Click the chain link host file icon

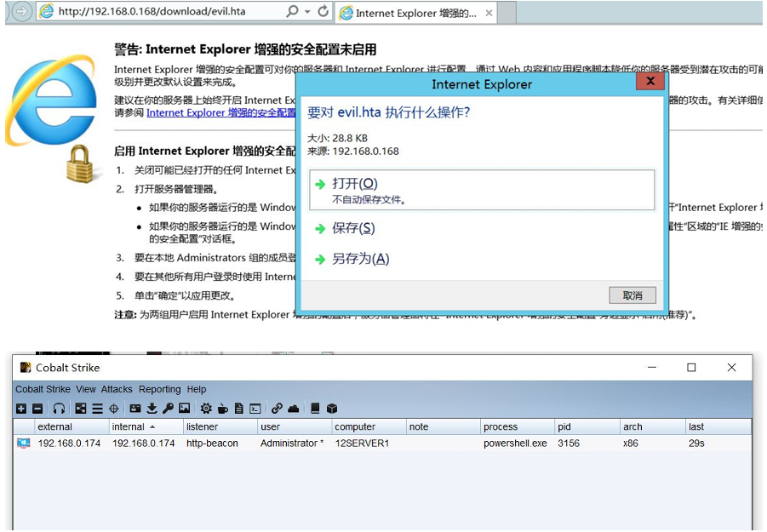pos(277,409)
